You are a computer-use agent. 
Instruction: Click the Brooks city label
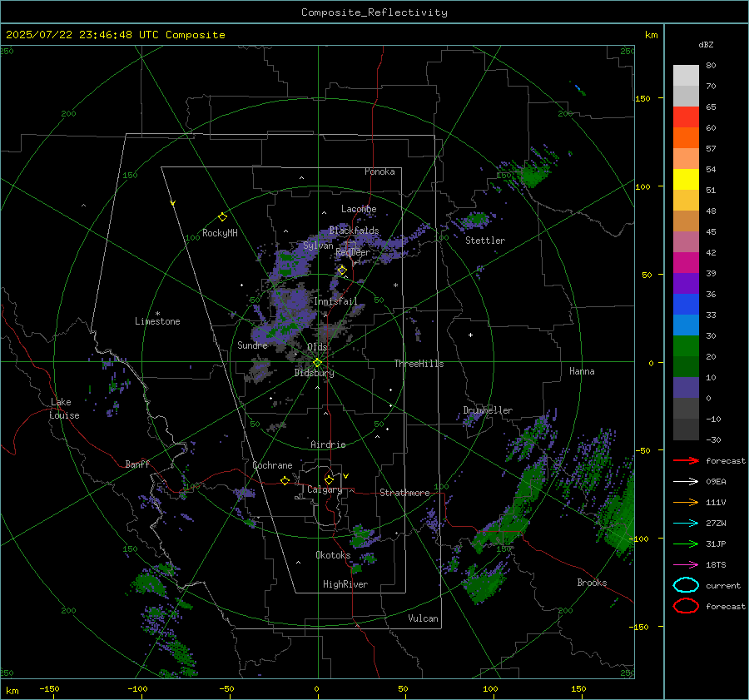pyautogui.click(x=592, y=583)
